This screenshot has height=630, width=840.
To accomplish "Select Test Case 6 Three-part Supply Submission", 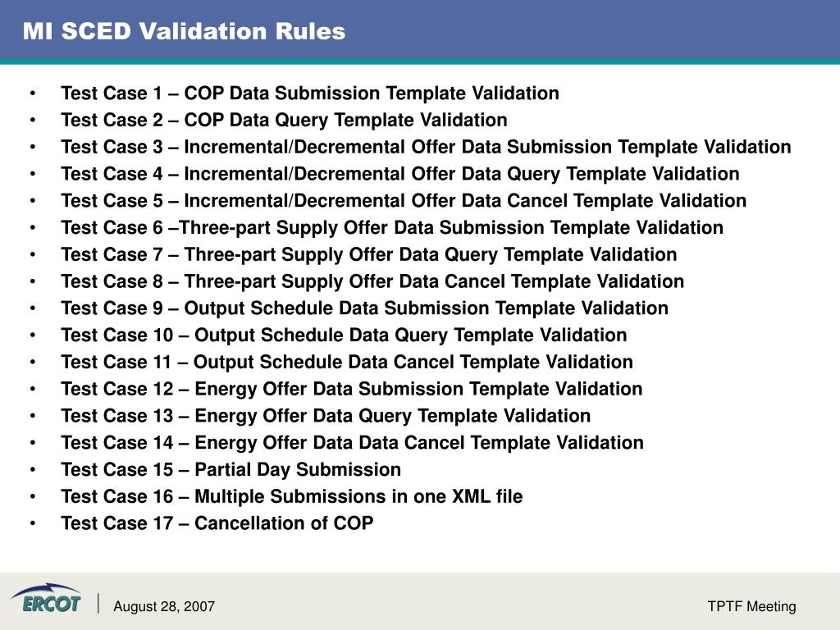I will coord(392,228).
